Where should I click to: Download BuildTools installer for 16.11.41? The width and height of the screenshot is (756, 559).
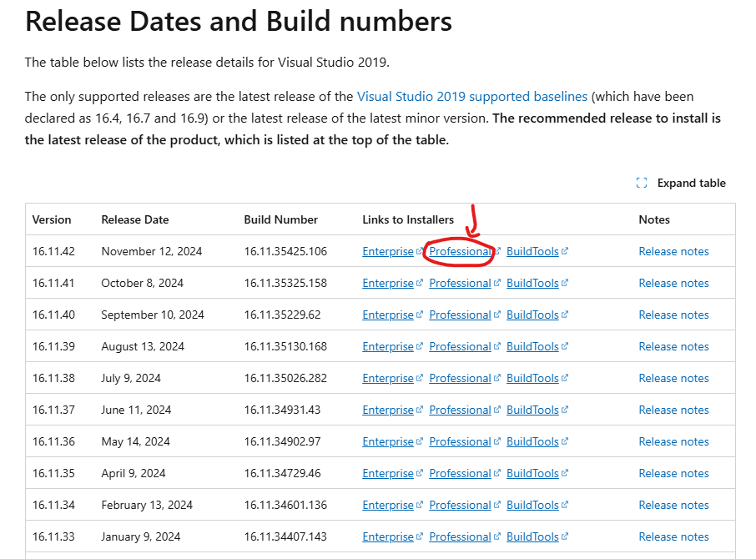point(532,284)
